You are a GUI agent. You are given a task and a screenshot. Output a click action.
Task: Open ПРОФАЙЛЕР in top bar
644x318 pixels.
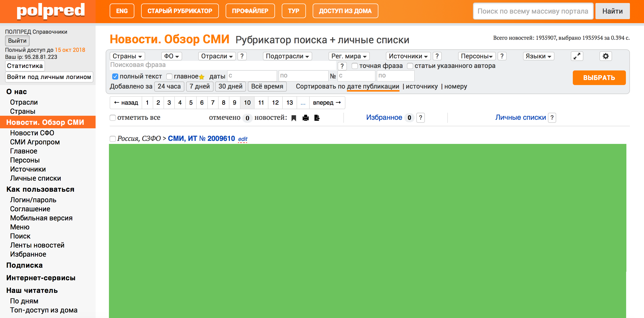coord(250,11)
